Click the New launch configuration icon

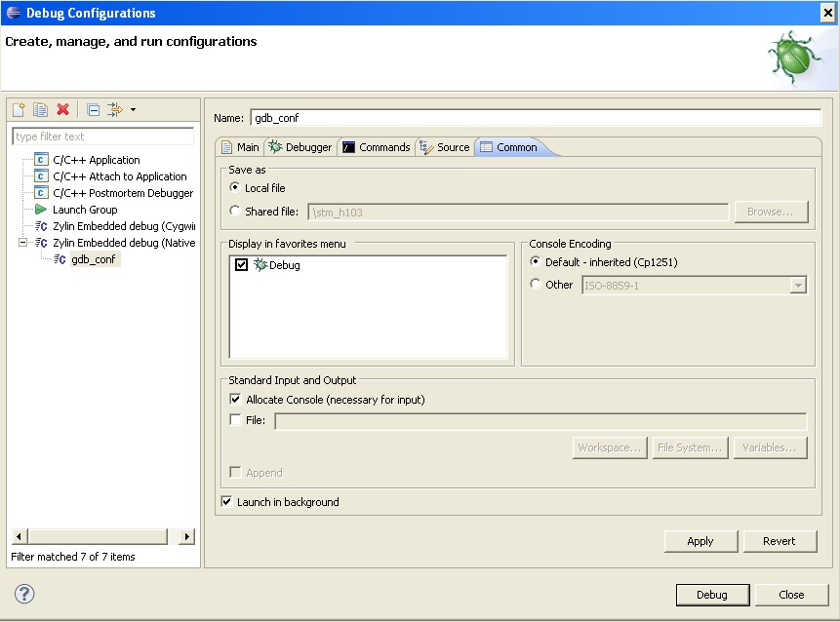pos(19,110)
